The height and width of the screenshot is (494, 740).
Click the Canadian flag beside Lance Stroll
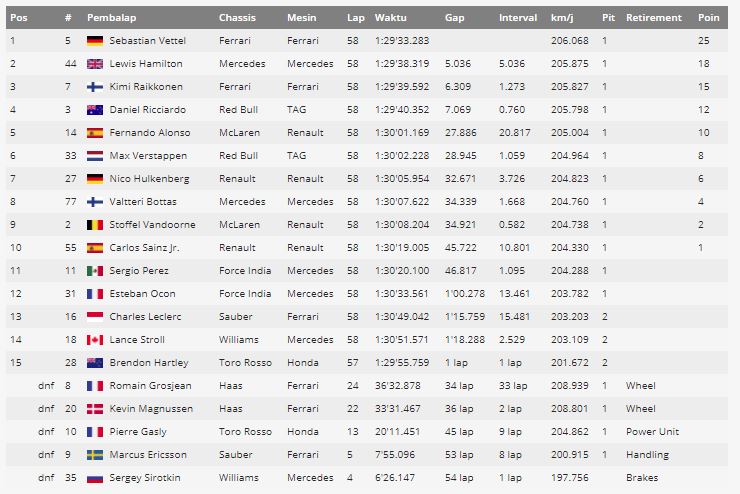tap(95, 340)
